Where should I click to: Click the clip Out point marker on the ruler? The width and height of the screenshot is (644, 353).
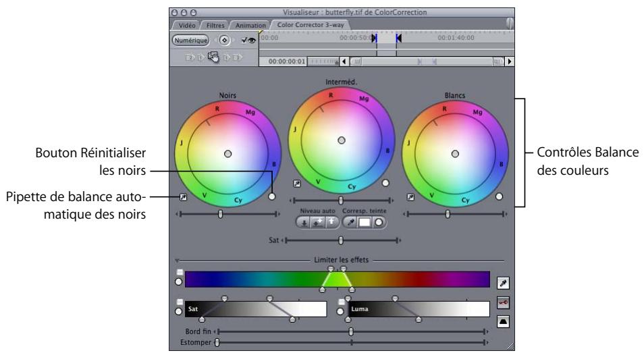pyautogui.click(x=398, y=38)
